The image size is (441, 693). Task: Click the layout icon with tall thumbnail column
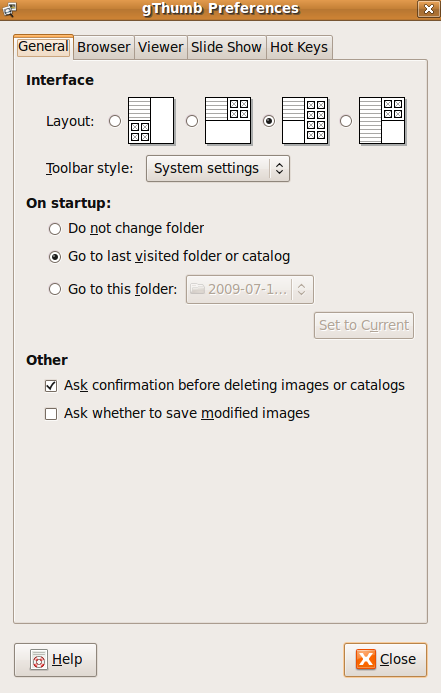(x=305, y=121)
